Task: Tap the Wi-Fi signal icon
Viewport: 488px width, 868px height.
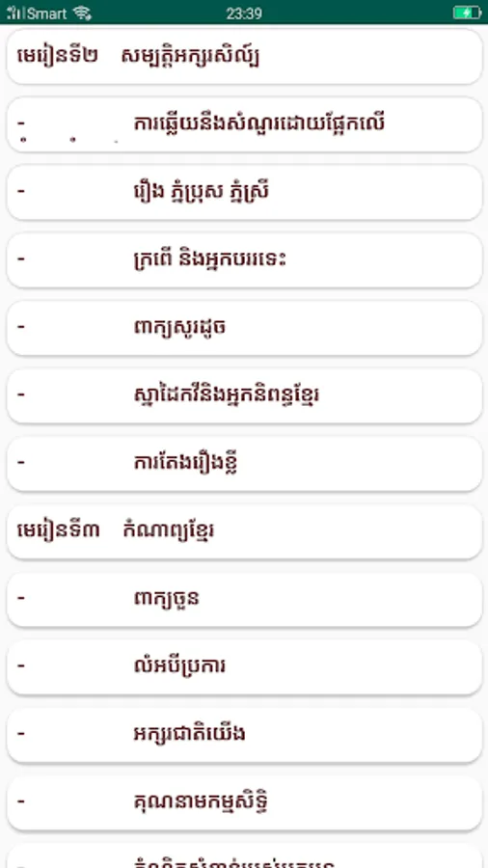Action: click(x=82, y=14)
